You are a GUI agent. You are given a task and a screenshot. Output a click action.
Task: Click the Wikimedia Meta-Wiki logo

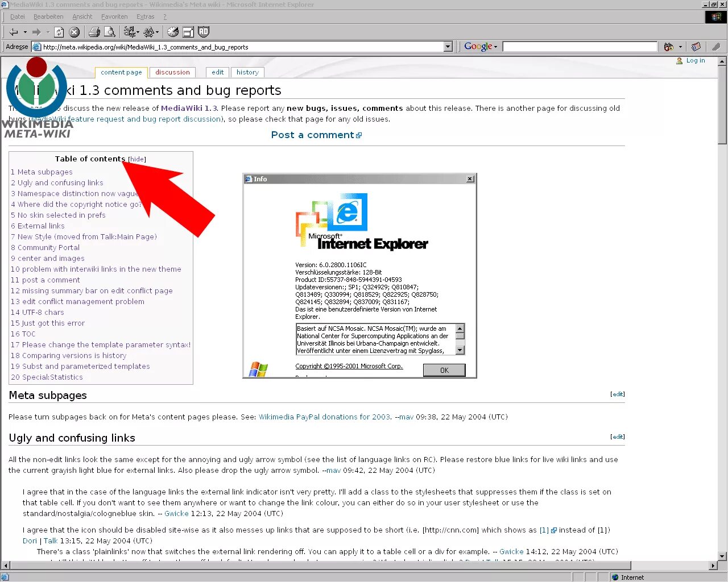[38, 98]
